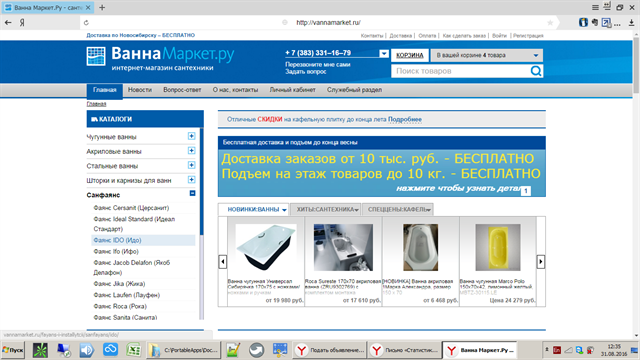The width and height of the screenshot is (640, 360).
Task: Open the cart contents dropdown
Action: [487, 55]
